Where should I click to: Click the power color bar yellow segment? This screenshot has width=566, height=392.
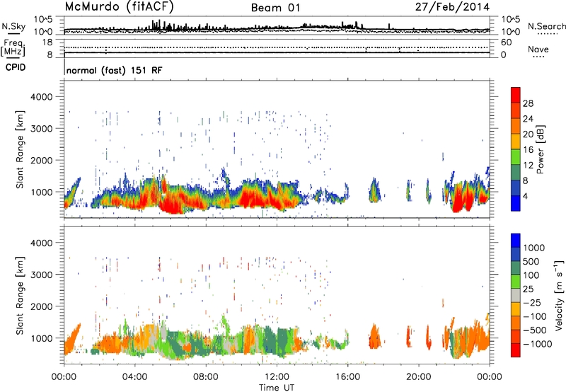[x=516, y=142]
